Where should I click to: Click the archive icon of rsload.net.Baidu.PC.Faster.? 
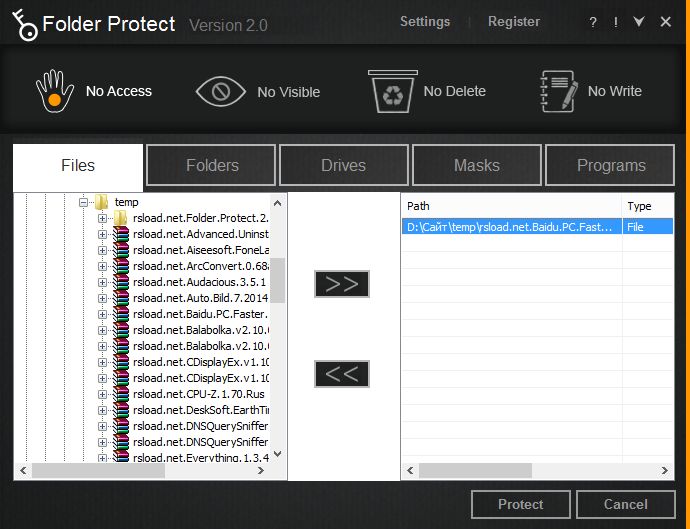pyautogui.click(x=121, y=314)
